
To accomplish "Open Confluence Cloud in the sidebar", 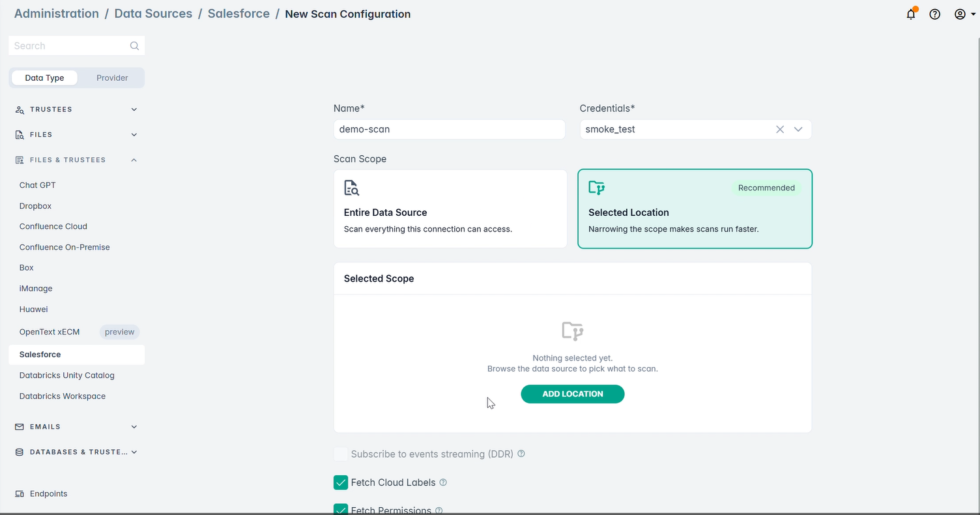I will tap(53, 226).
